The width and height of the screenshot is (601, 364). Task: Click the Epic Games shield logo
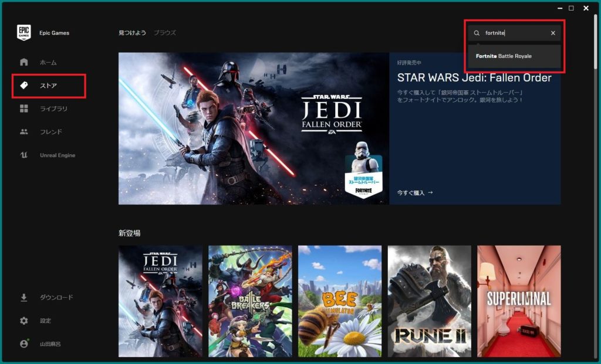click(x=23, y=33)
